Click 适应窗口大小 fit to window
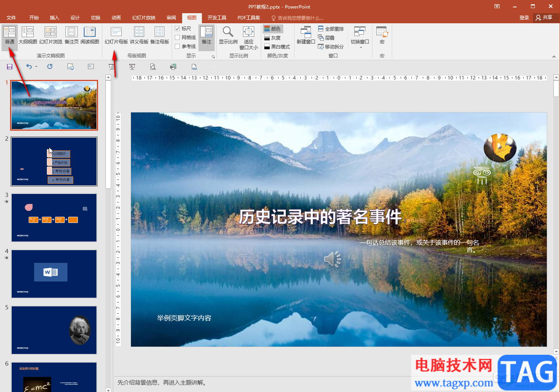Screen dimensions: 560x392 coord(249,38)
